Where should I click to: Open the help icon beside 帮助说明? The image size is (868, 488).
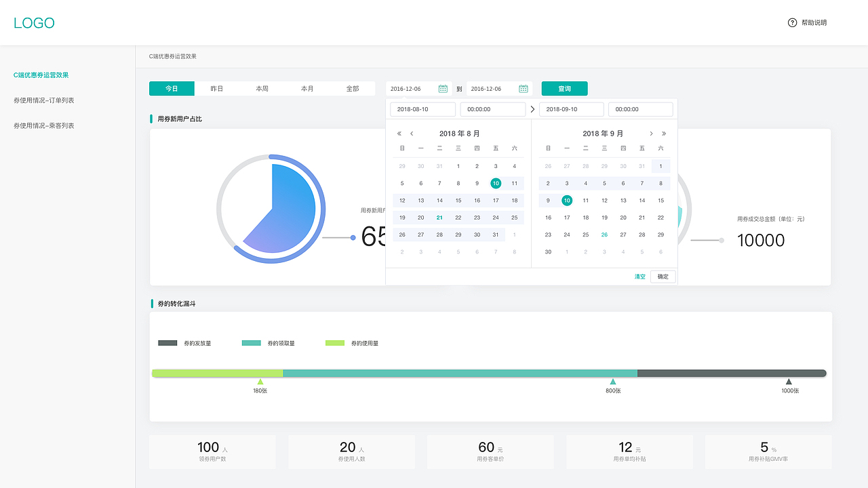tap(792, 22)
